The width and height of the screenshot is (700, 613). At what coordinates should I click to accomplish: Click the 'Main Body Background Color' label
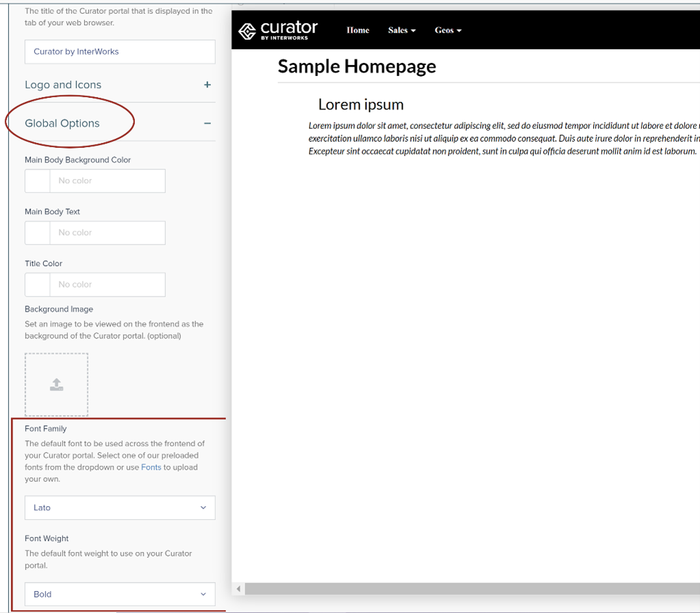tap(77, 160)
